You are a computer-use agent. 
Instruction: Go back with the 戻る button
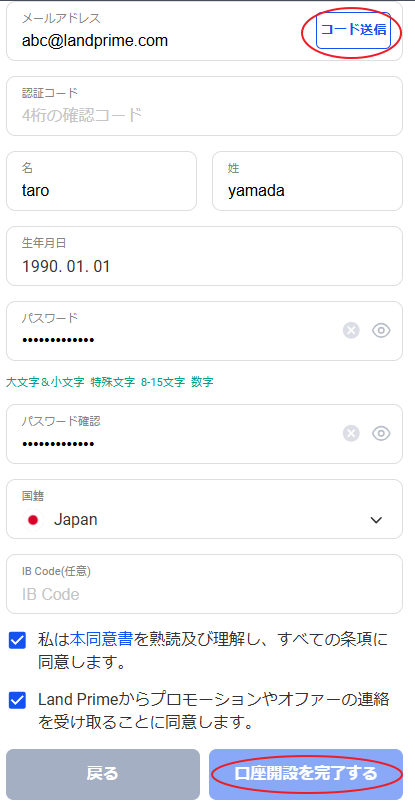pyautogui.click(x=103, y=774)
